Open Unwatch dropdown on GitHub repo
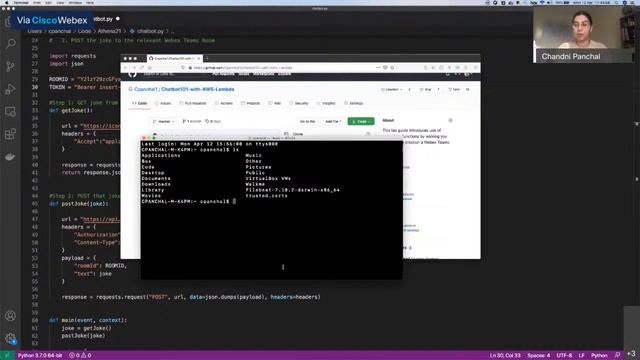 (x=391, y=89)
